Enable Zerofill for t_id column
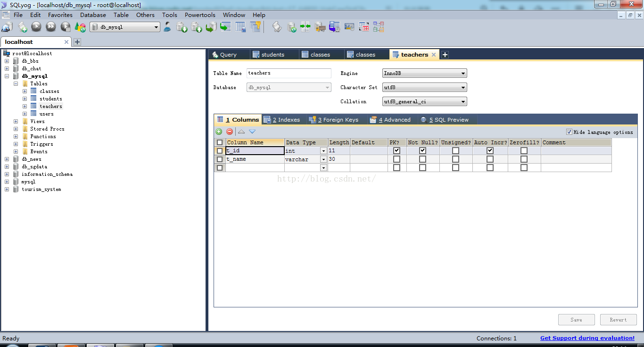 pos(524,151)
